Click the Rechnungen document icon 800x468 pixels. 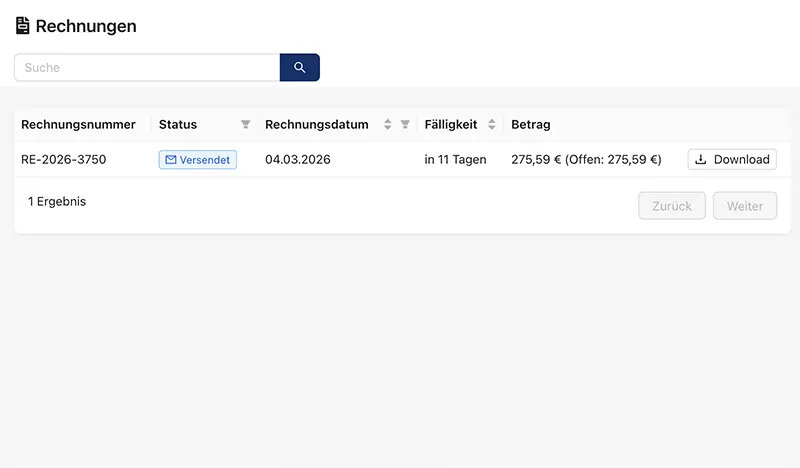[x=22, y=26]
